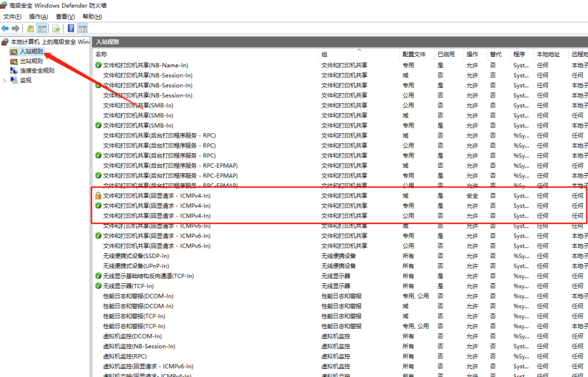Toggle the Show/Hide Action Pane toolbar icon

83,28
